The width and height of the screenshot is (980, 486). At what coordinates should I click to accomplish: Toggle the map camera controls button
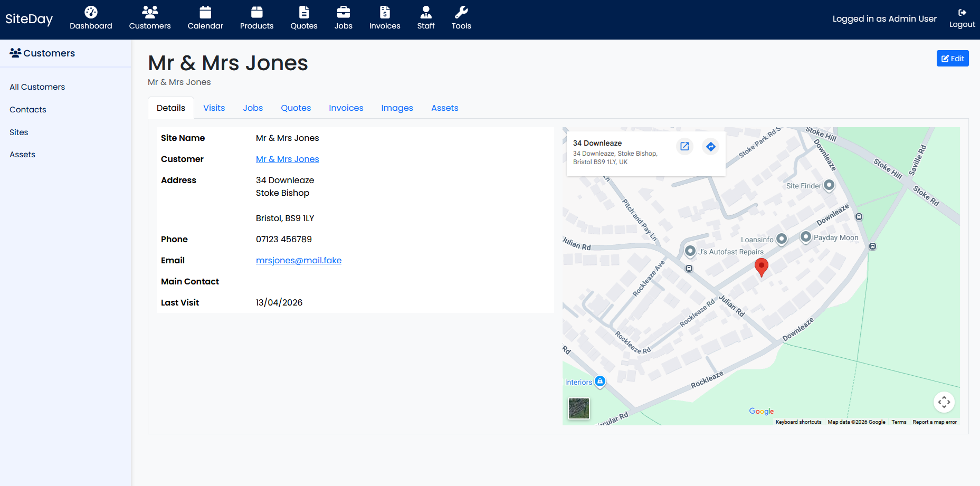pos(944,402)
